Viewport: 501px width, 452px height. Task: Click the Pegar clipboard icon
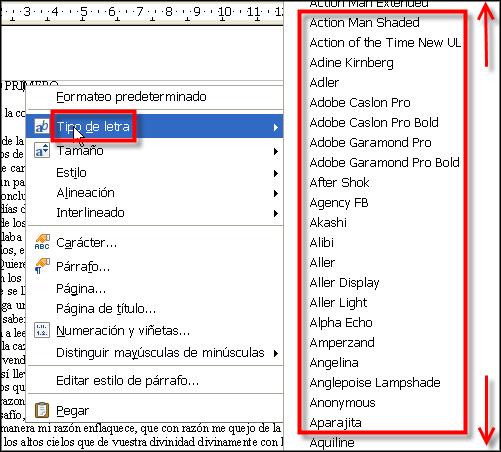pyautogui.click(x=42, y=410)
